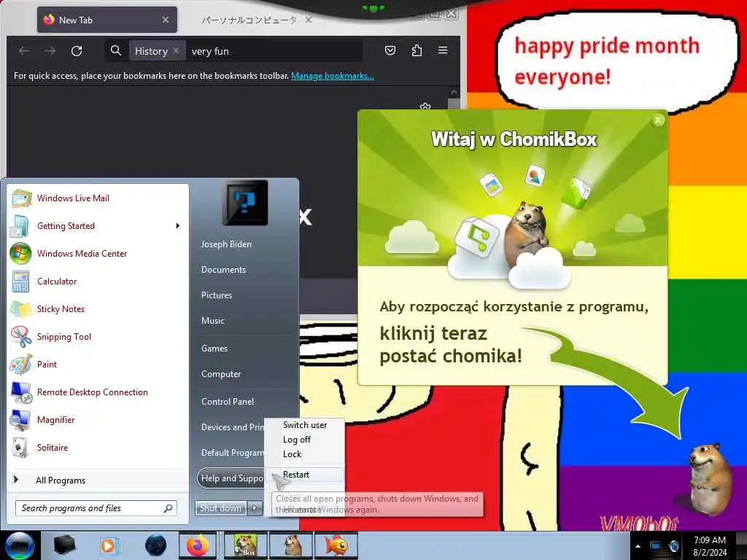Viewport: 747px width, 560px height.
Task: Open the dark globe taskbar icon
Action: point(156,545)
